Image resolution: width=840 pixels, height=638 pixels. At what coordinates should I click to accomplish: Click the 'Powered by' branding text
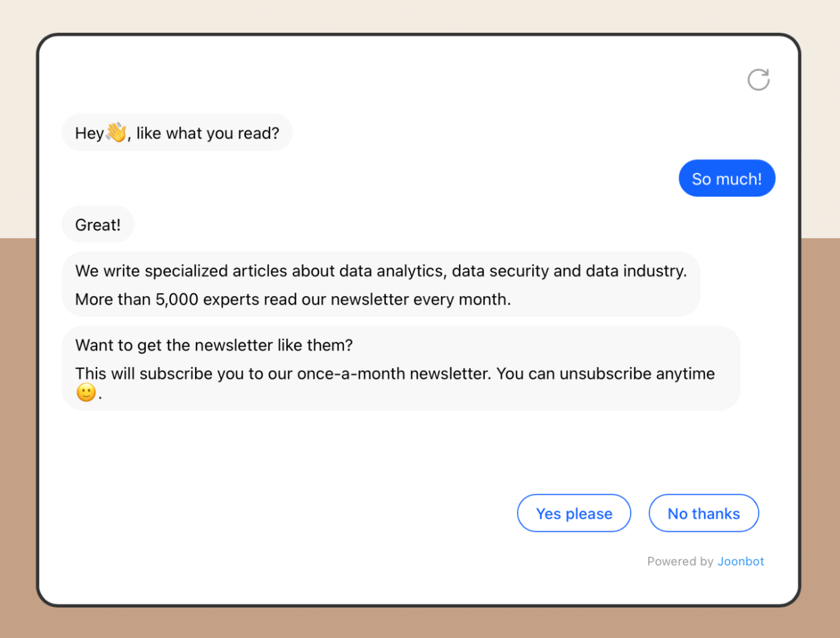point(681,561)
